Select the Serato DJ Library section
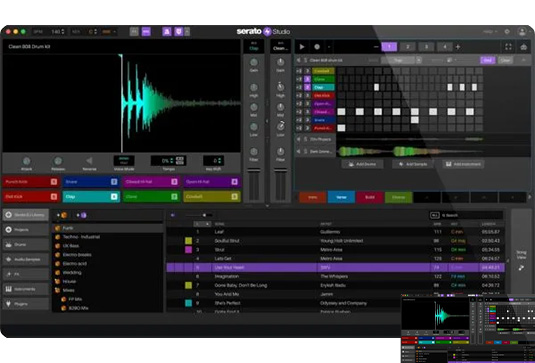The width and height of the screenshot is (535, 363). pos(26,215)
